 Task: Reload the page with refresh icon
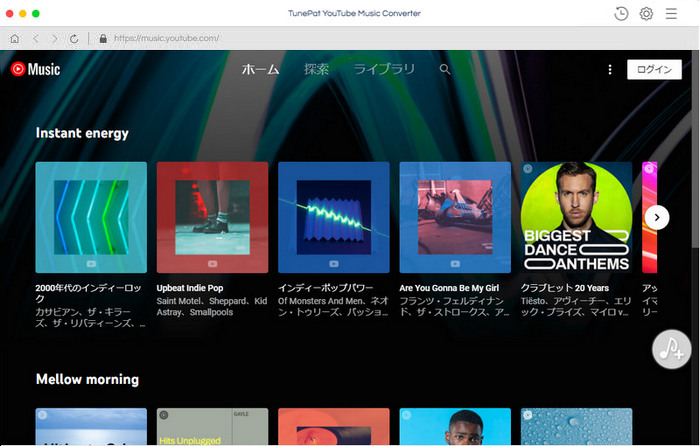(x=74, y=39)
